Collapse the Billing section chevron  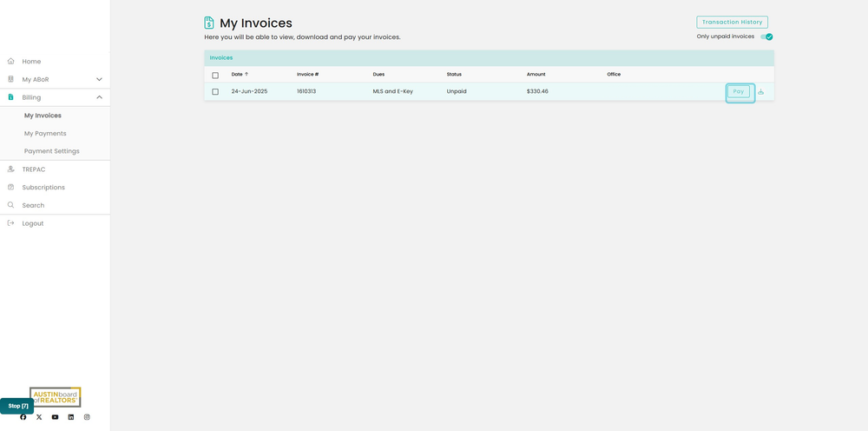click(99, 97)
